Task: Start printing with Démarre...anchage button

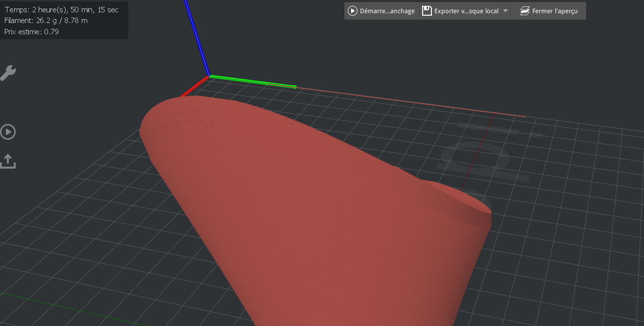Action: pos(382,11)
